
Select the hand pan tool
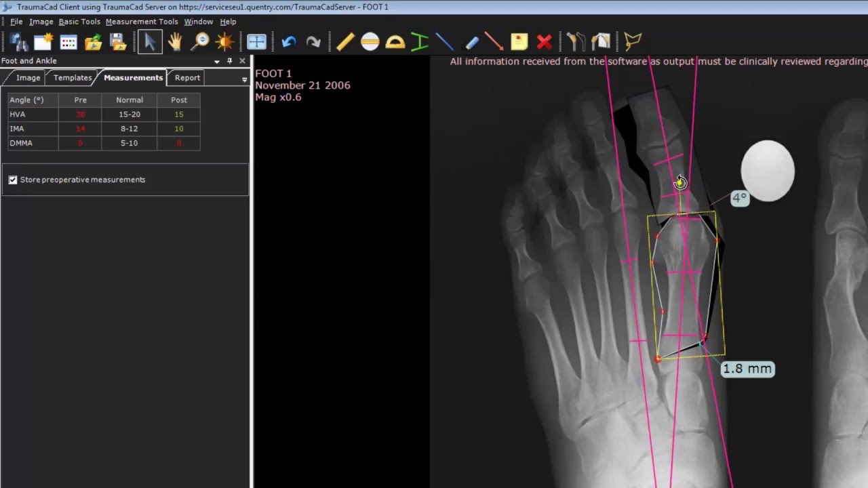175,42
